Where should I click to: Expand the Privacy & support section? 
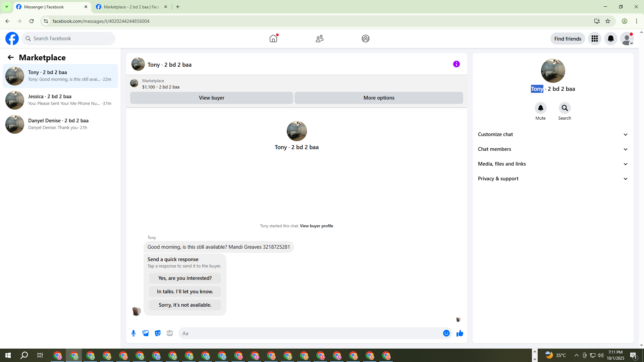553,179
